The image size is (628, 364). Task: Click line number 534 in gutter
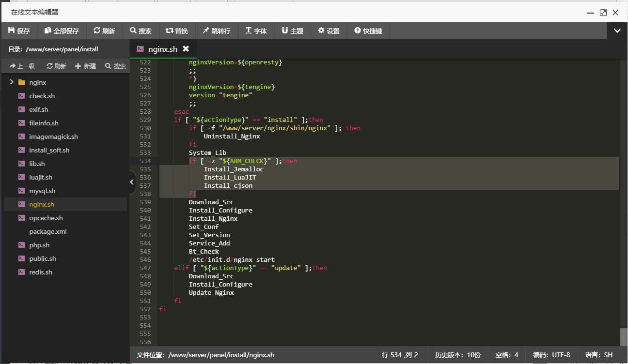(x=145, y=161)
